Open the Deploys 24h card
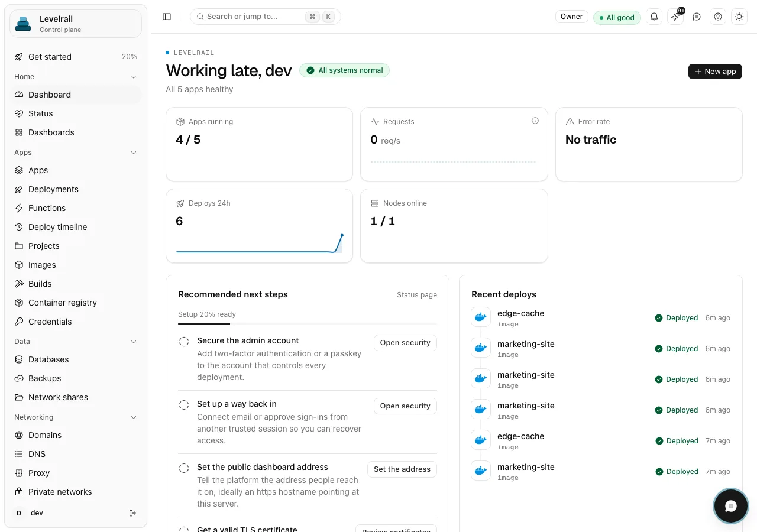 [259, 226]
